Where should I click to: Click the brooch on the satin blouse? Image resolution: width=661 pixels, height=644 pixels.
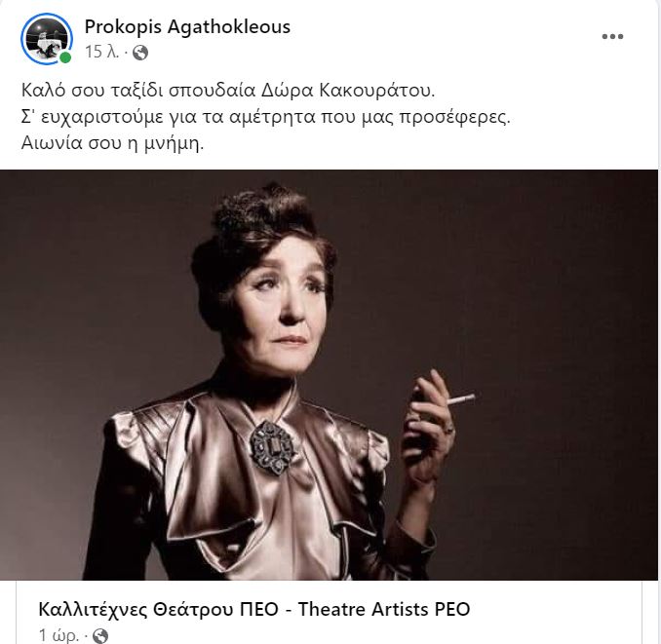click(x=272, y=448)
